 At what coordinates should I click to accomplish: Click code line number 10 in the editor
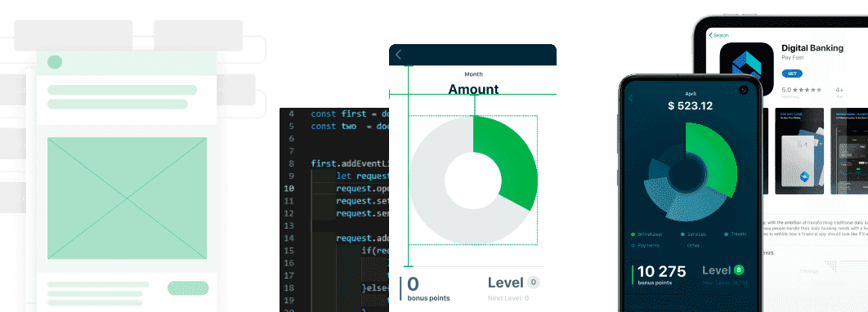(289, 188)
